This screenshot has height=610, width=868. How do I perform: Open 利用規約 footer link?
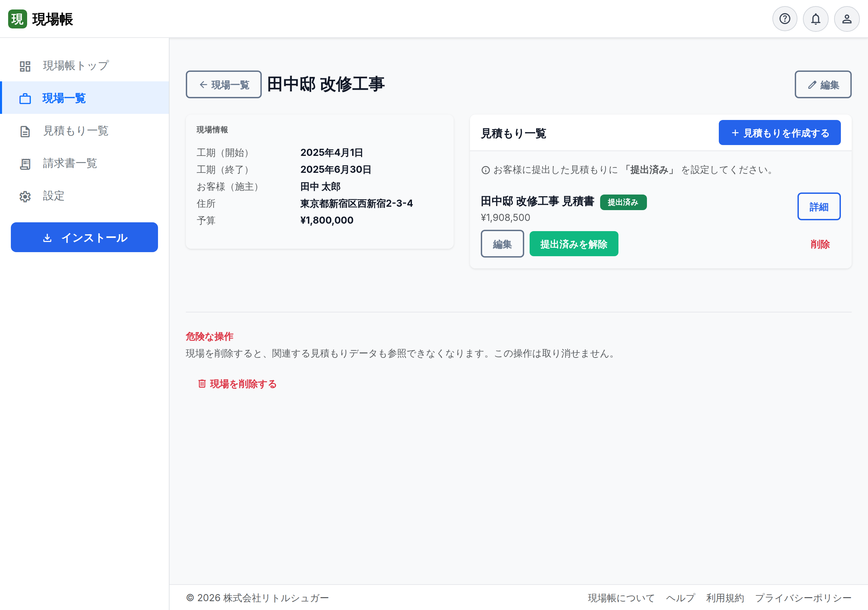[725, 598]
